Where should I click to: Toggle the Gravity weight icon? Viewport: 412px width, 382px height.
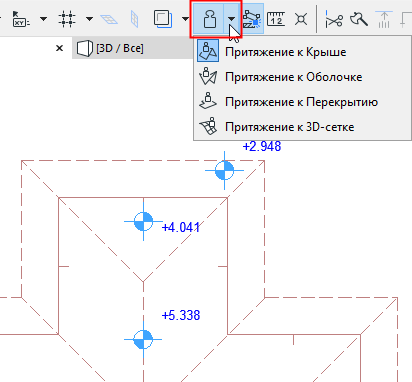pyautogui.click(x=209, y=19)
